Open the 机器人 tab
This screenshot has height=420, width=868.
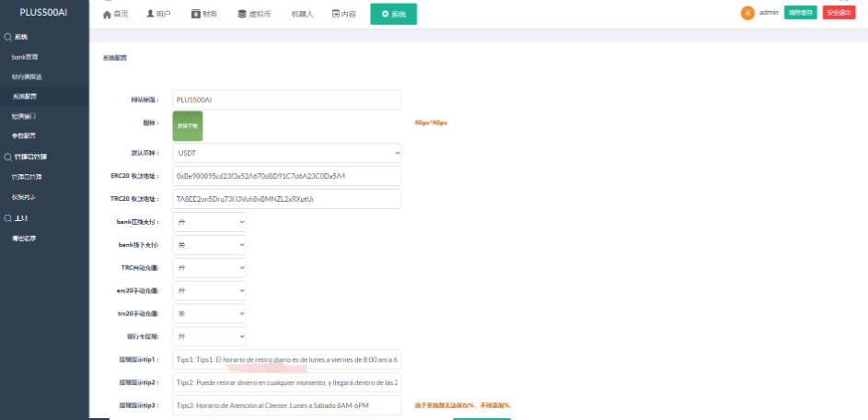tap(302, 15)
